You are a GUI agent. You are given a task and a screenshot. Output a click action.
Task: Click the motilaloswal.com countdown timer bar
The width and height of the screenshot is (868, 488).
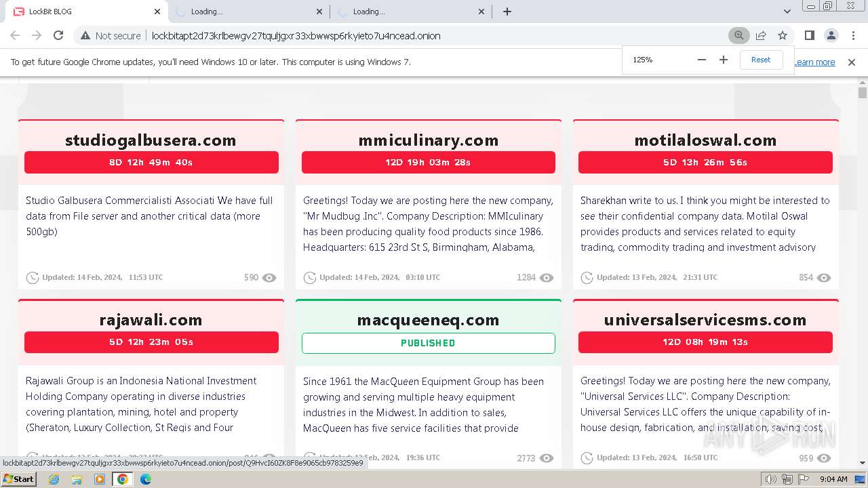click(705, 163)
